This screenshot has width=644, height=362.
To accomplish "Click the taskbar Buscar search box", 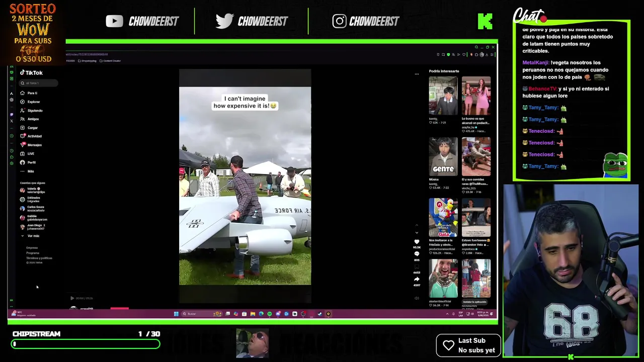I will point(201,314).
